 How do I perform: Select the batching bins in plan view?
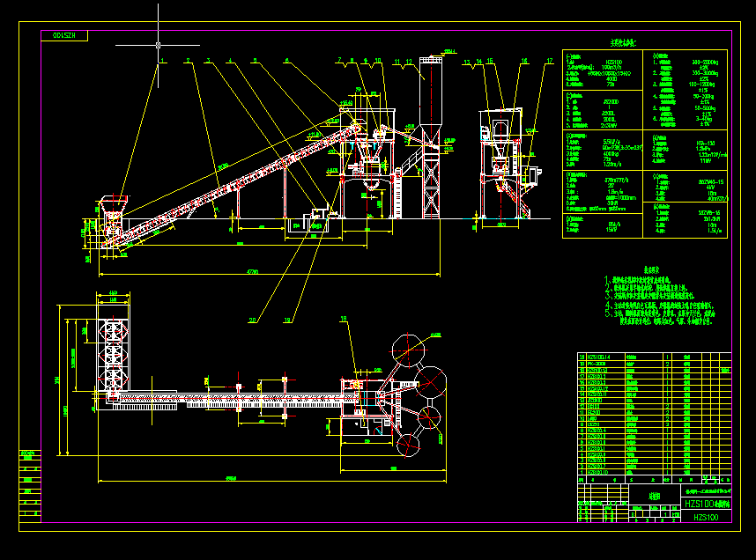tap(114, 354)
